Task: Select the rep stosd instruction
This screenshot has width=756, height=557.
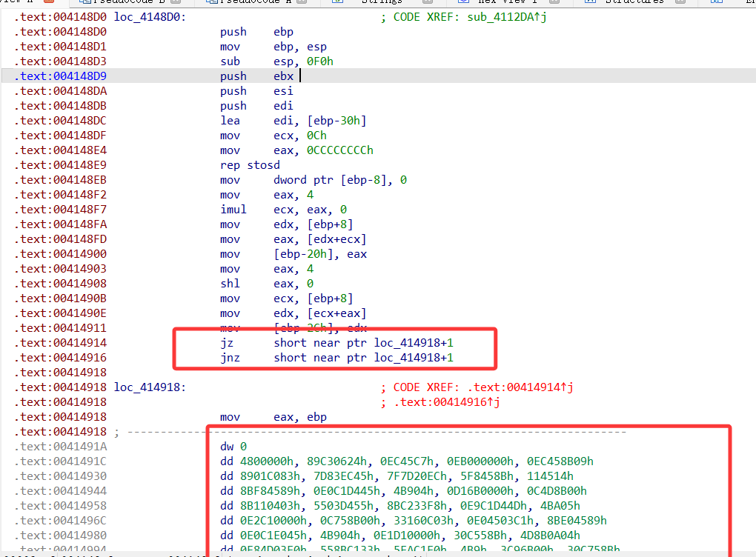Action: click(250, 165)
